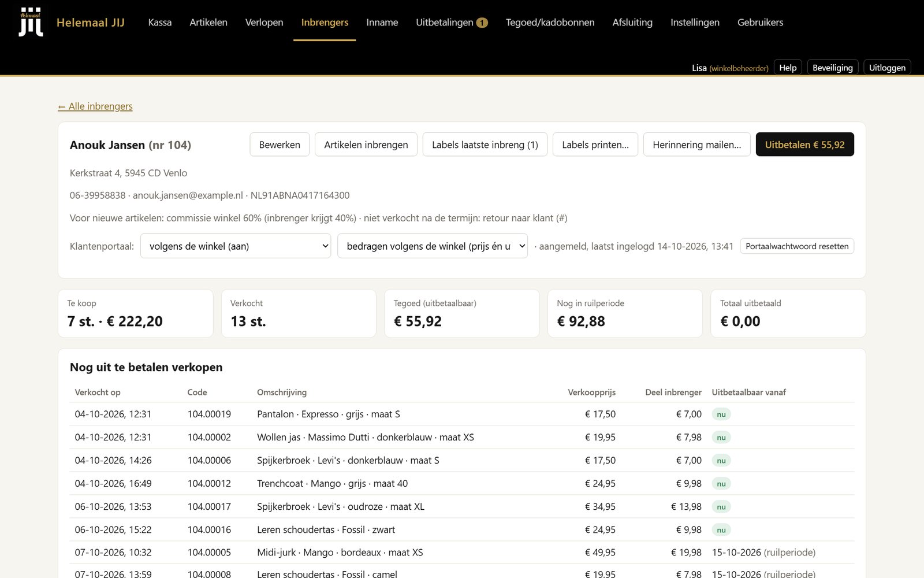Expand the 'volgens de winkel (aan)' dropdown
This screenshot has width=924, height=578.
coord(236,246)
